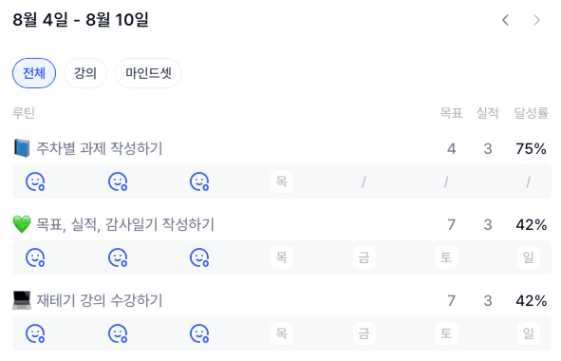This screenshot has width=561, height=361.
Task: Toggle 금 day in 감사일기 작성하기 row
Action: pos(364,258)
